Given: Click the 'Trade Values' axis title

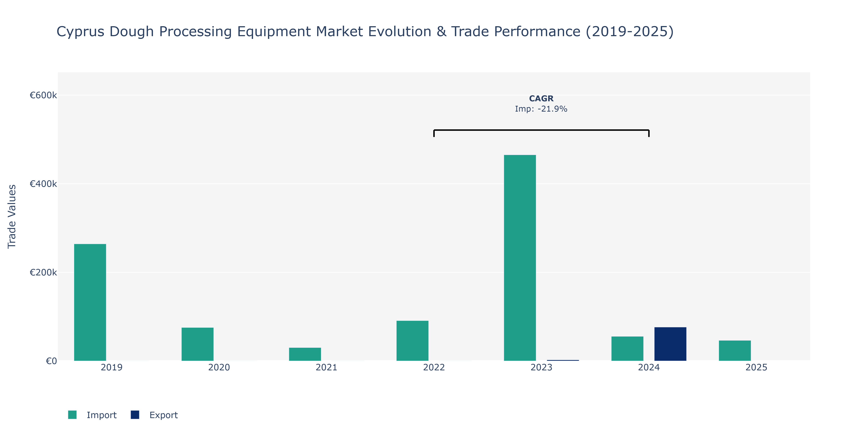Looking at the screenshot, I should 12,216.
